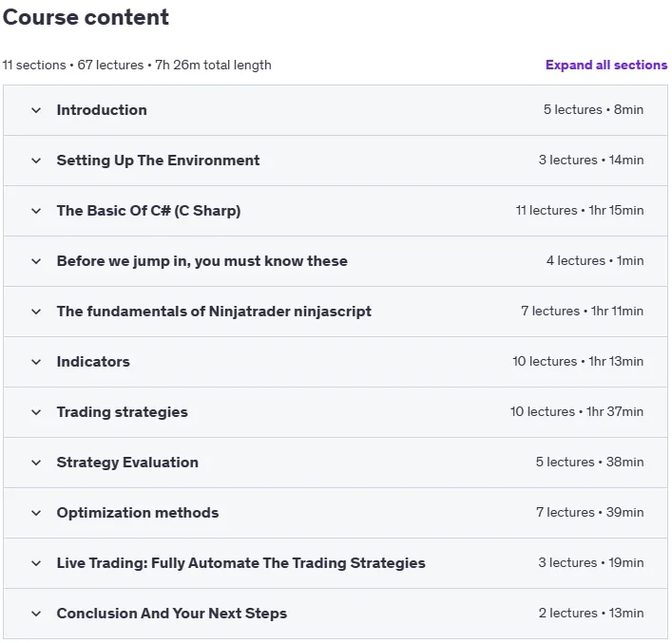Click The Basic Of C# (C Sharp) title
Viewport: 672px width, 643px height.
click(148, 211)
